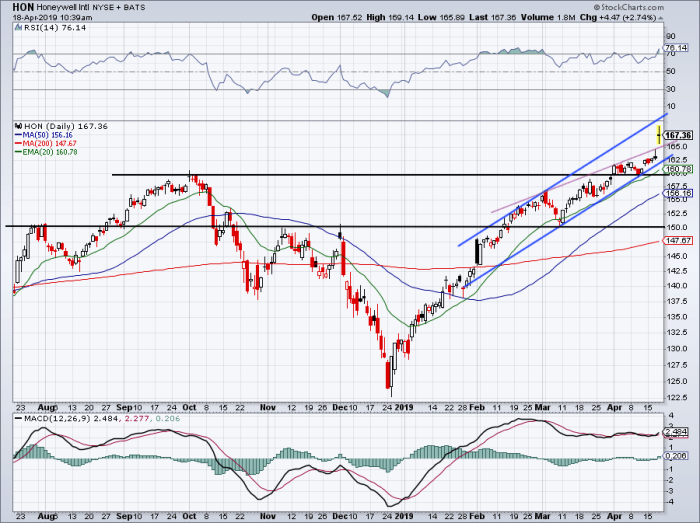Click the 2.277 MACD signal value
Image resolution: width=700 pixels, height=523 pixels.
(137, 419)
